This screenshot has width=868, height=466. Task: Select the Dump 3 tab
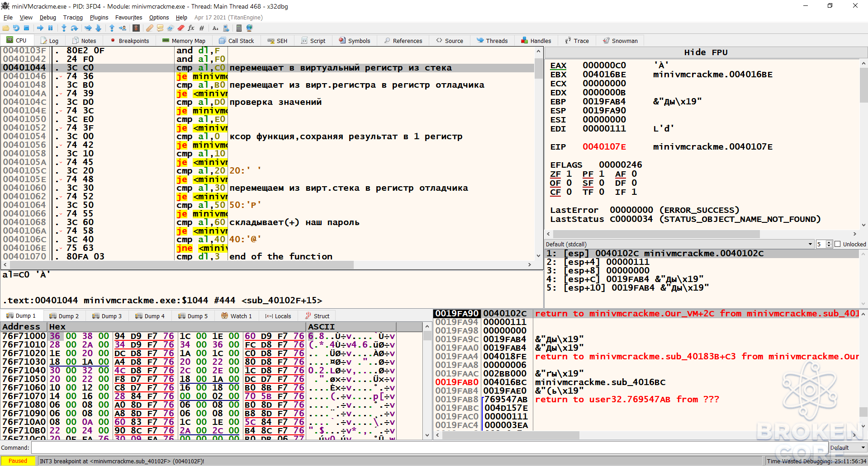pos(107,316)
